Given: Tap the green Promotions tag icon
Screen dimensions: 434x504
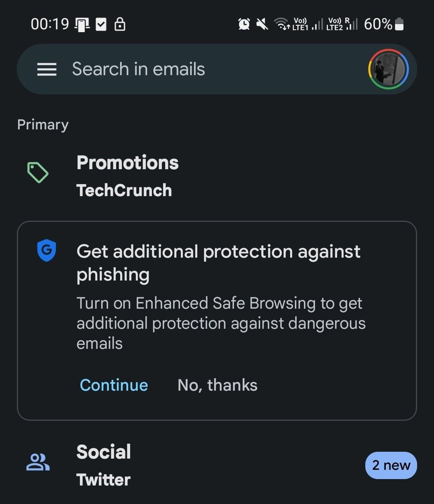Looking at the screenshot, I should 38,173.
